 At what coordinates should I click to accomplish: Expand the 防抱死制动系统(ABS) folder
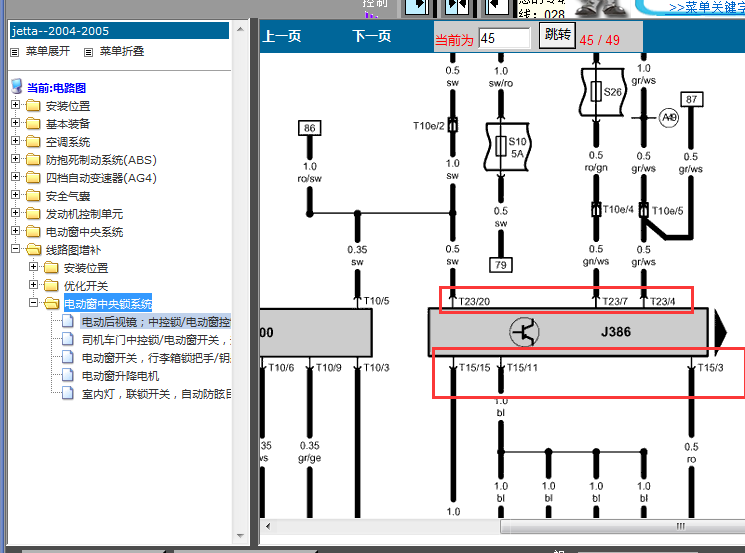[x=15, y=159]
